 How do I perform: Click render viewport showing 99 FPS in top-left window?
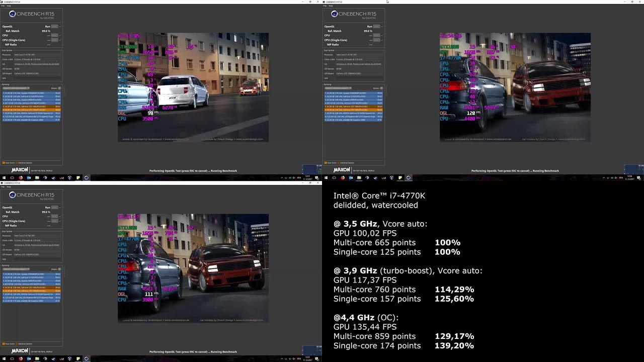[x=193, y=87]
